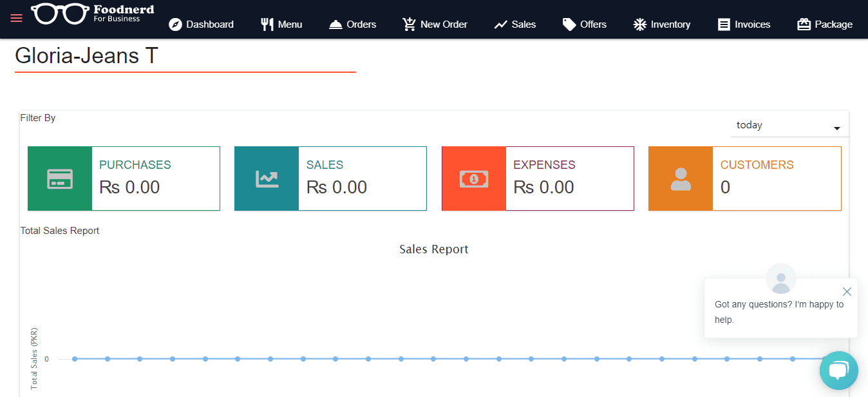Open the Orders page
This screenshot has width=868, height=397.
(x=353, y=24)
